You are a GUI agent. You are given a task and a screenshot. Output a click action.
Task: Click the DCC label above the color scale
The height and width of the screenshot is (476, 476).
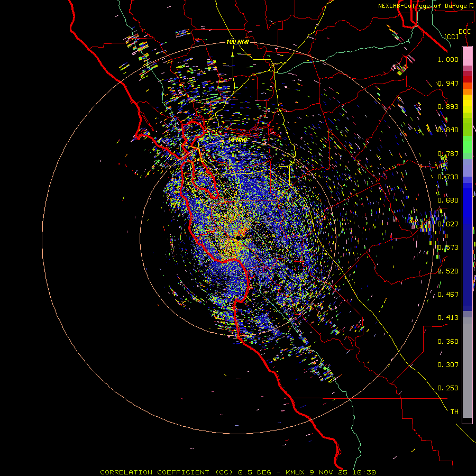[465, 32]
